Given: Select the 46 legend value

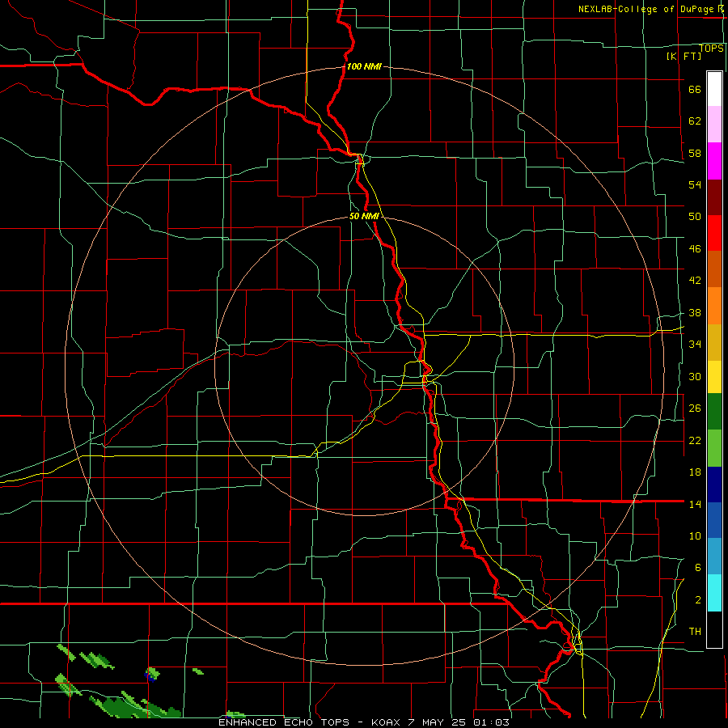Looking at the screenshot, I should (x=695, y=249).
